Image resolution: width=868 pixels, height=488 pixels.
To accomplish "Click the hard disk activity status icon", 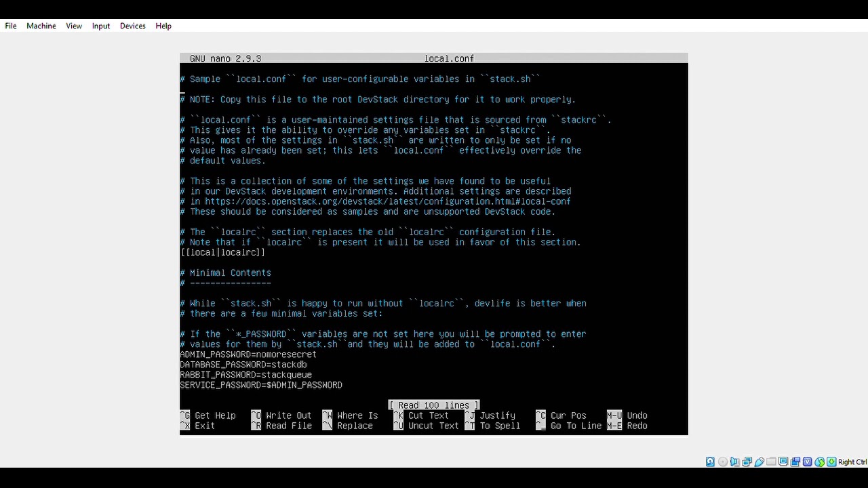I will pyautogui.click(x=710, y=462).
